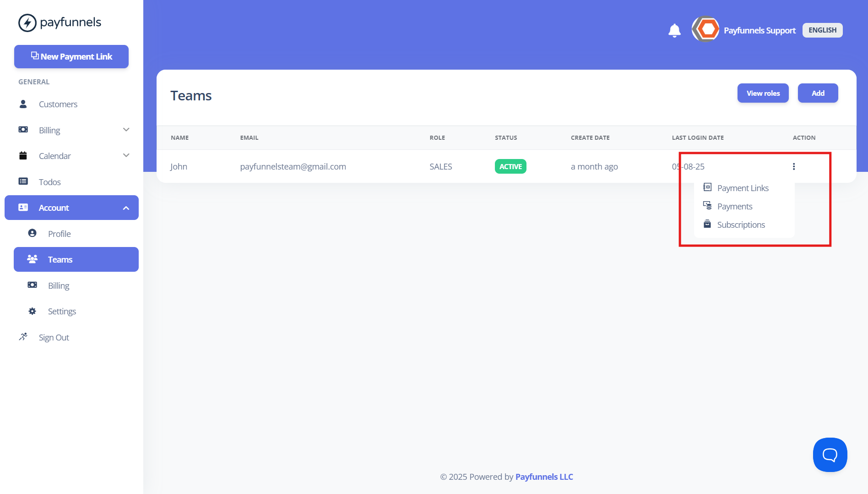Select the Teams sidebar item

point(76,259)
